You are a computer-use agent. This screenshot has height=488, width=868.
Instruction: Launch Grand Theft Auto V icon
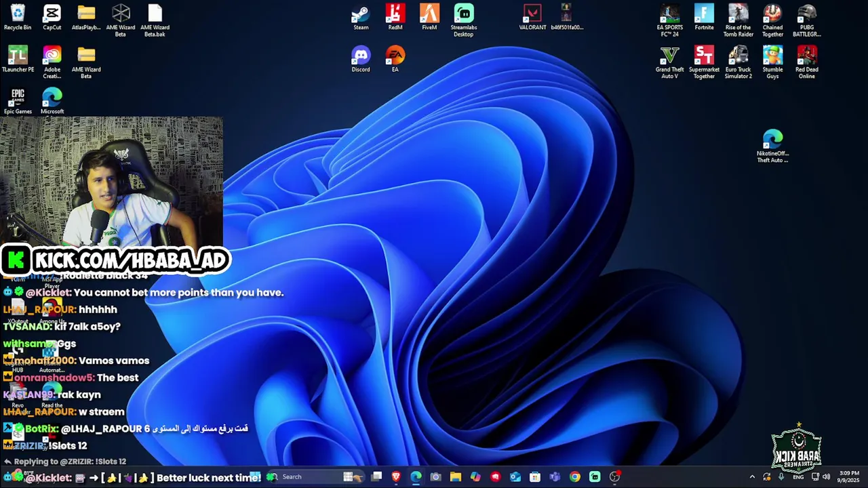coord(670,62)
